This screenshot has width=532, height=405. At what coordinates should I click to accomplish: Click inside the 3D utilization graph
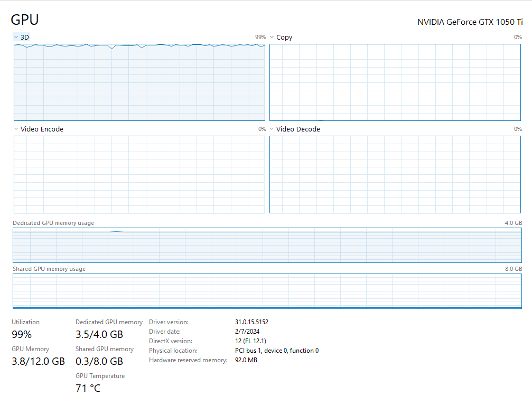(x=139, y=83)
